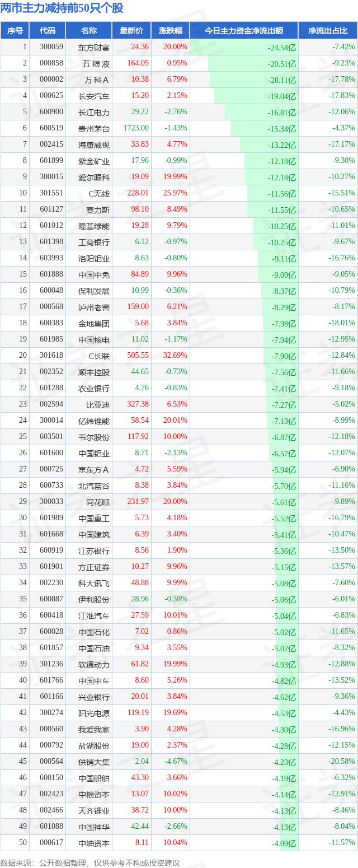The height and width of the screenshot is (868, 358).
Task: Click the 序号 column header
Action: tap(15, 31)
